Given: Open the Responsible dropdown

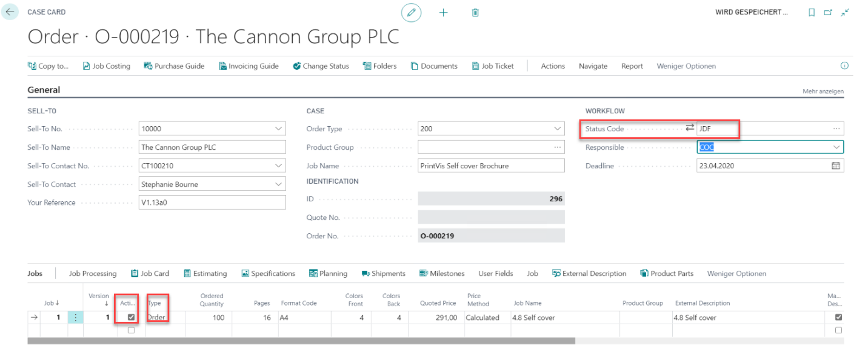Looking at the screenshot, I should click(x=836, y=147).
